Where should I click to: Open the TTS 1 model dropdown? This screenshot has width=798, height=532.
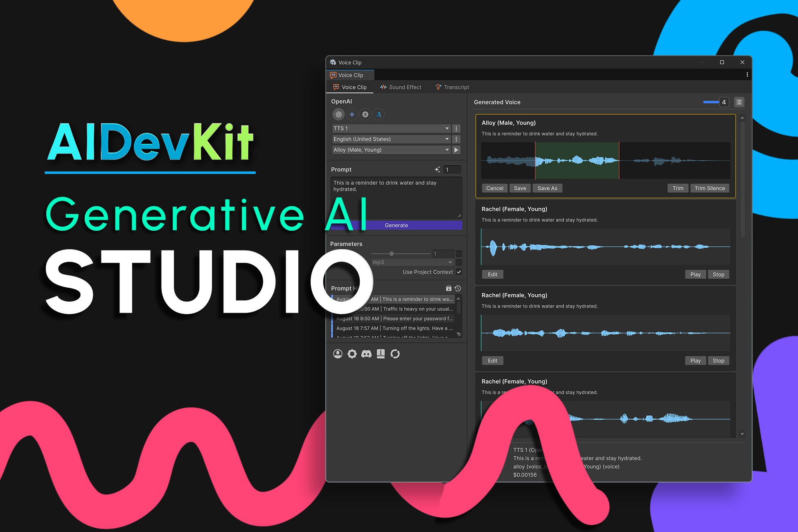coord(391,128)
